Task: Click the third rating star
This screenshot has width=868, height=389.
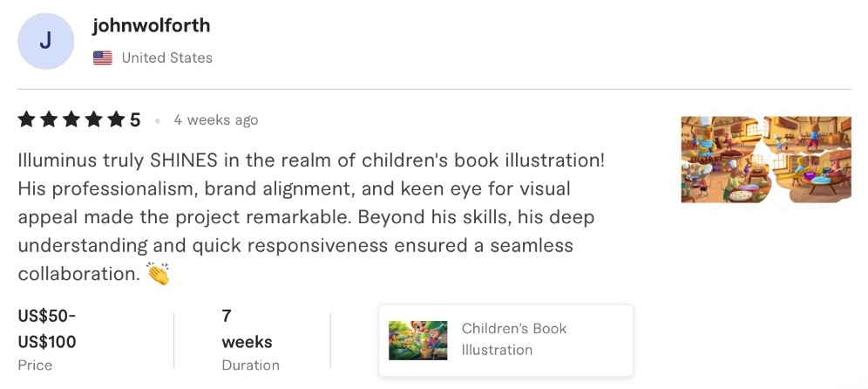Action: [71, 120]
